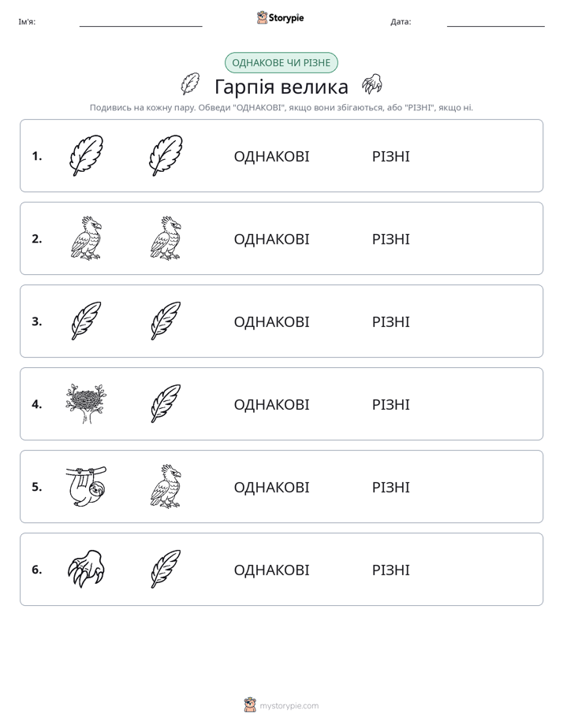This screenshot has height=728, width=563.
Task: Click the ОДНАКОВЕ ЧИ РІЗНЕ badge
Action: [x=281, y=63]
